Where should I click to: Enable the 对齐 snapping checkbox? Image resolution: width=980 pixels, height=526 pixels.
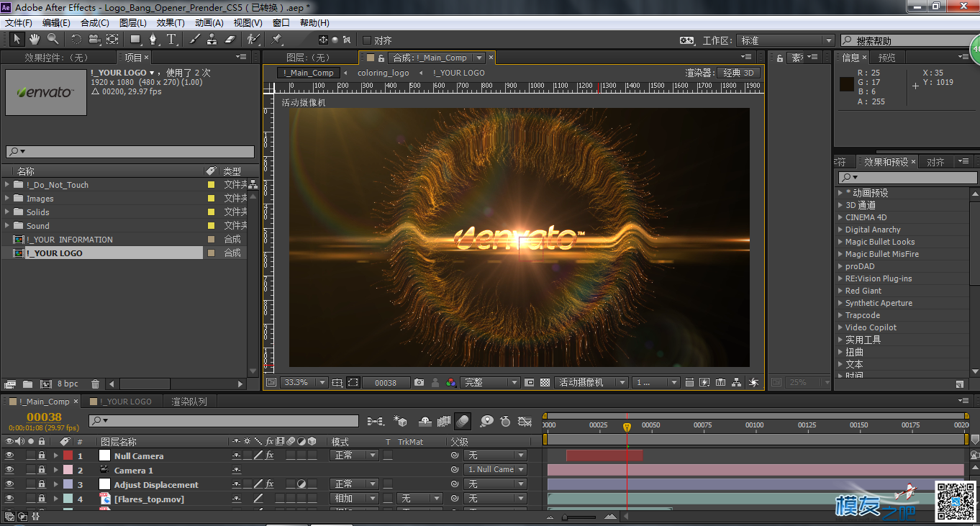click(367, 40)
